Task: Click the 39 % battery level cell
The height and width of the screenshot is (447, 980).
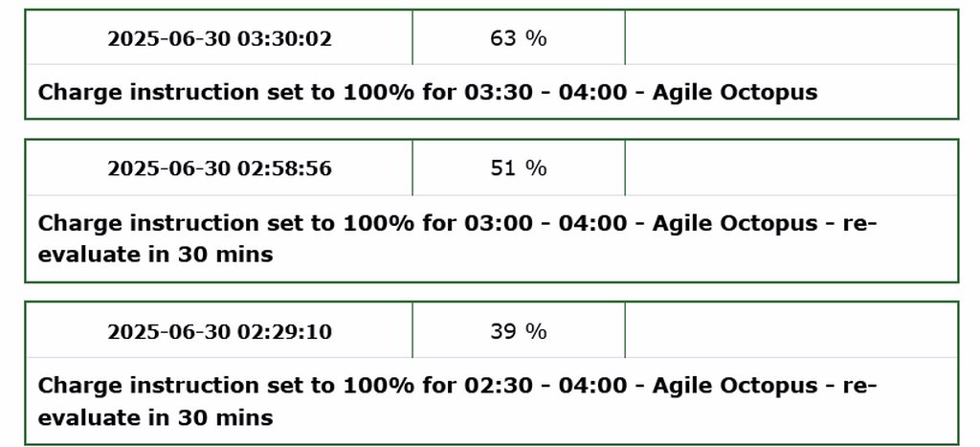Action: coord(518,331)
